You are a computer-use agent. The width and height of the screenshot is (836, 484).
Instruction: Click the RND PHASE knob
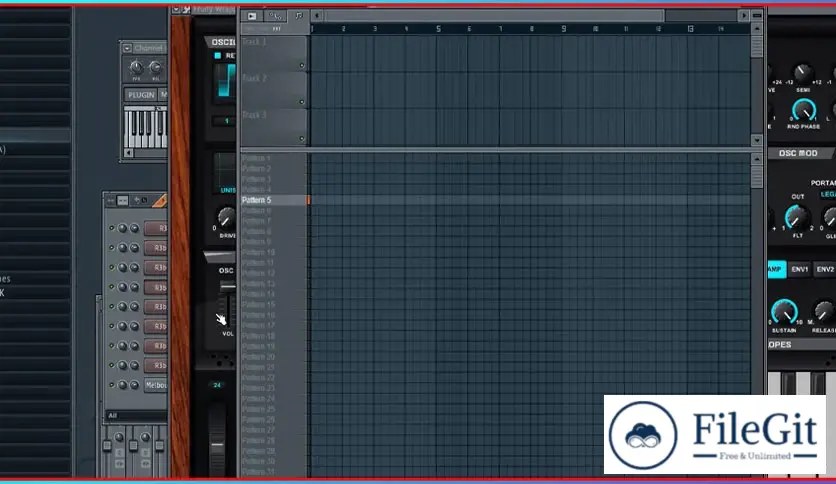803,110
